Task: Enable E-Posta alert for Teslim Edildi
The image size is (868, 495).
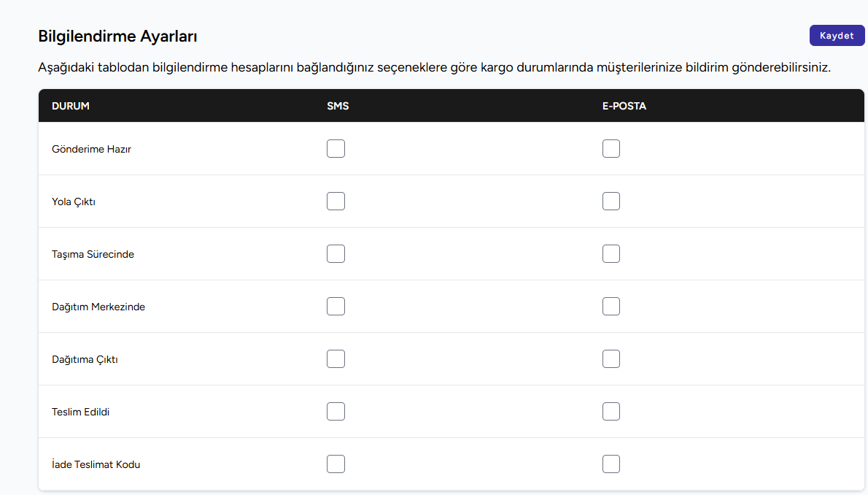Action: [x=611, y=412]
